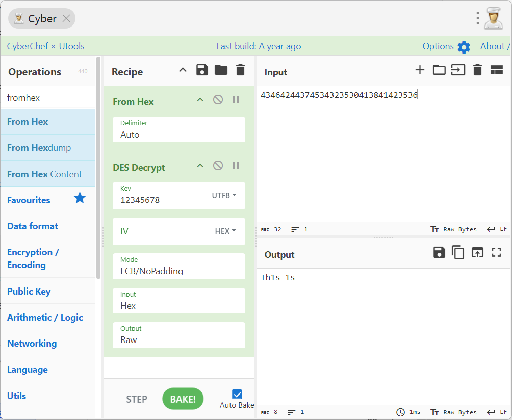Click the output character count 8

pos(269,412)
